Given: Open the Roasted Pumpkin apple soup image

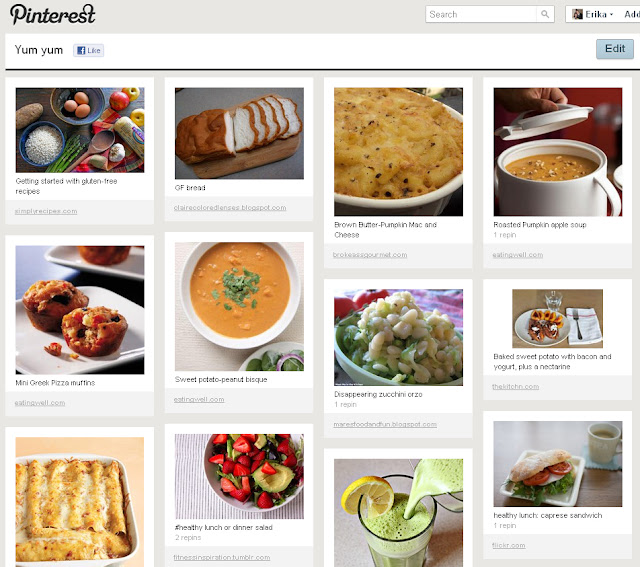Looking at the screenshot, I should (558, 151).
